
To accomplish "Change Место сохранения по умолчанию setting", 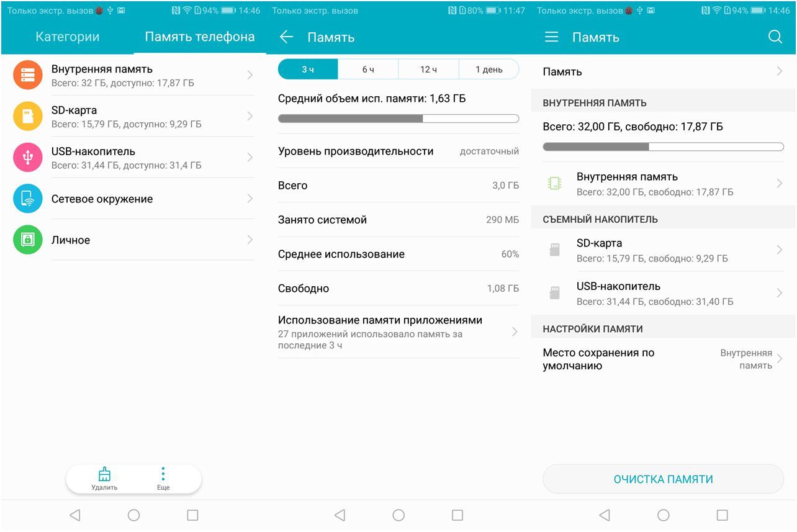I will (x=663, y=359).
